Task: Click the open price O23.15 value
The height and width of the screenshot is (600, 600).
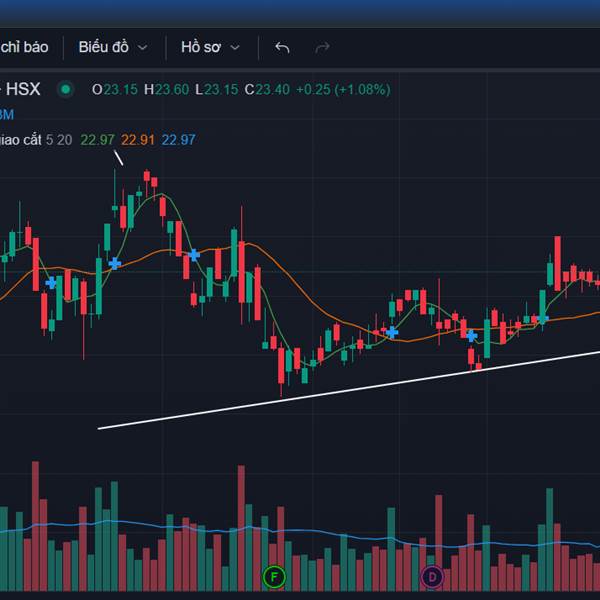Action: point(114,90)
